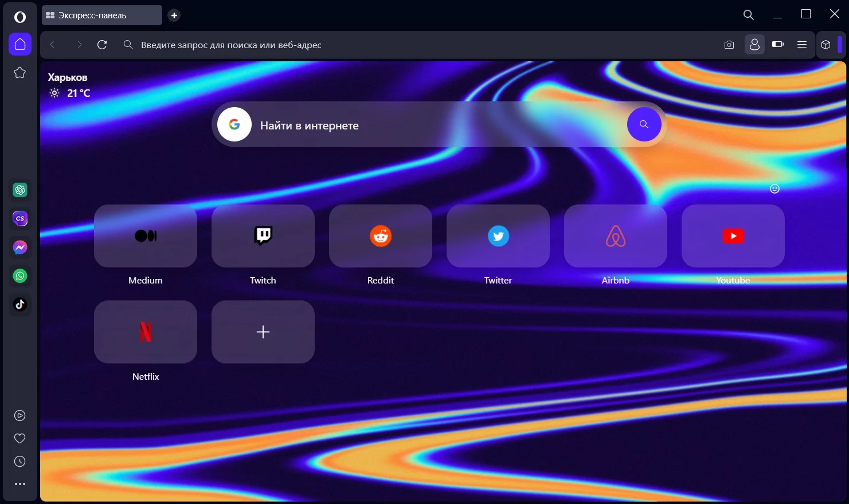Take a snapshot with the camera icon
This screenshot has height=504, width=849.
click(x=729, y=45)
